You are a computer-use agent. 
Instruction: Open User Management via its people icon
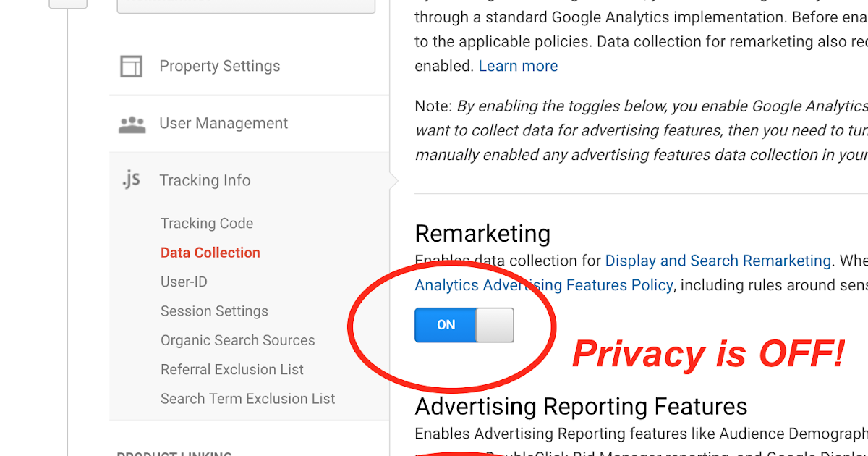tap(133, 123)
